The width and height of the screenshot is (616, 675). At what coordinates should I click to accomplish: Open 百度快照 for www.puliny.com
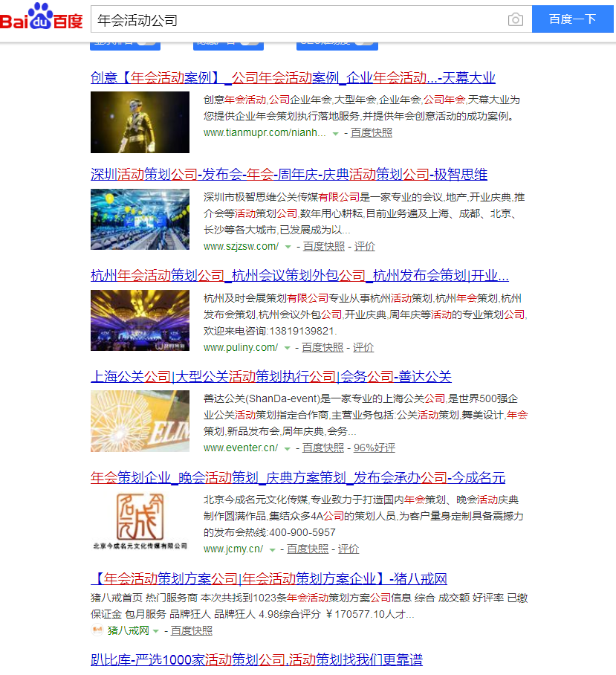pyautogui.click(x=322, y=347)
